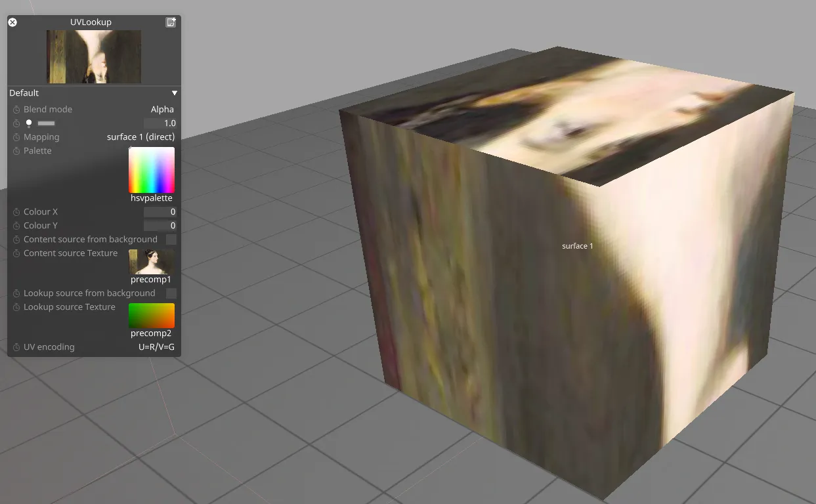The height and width of the screenshot is (504, 816).
Task: Click the stopwatch icon beside Palette
Action: tap(16, 151)
